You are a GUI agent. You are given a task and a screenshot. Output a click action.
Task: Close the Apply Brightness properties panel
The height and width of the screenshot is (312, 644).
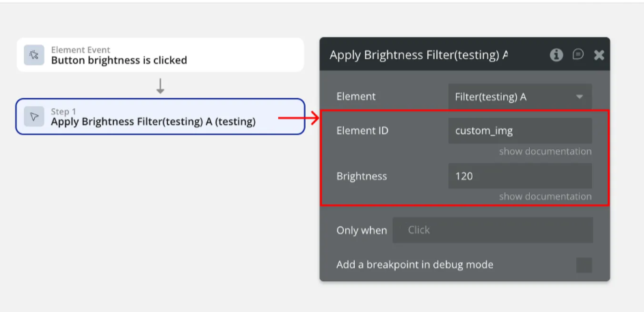point(599,55)
